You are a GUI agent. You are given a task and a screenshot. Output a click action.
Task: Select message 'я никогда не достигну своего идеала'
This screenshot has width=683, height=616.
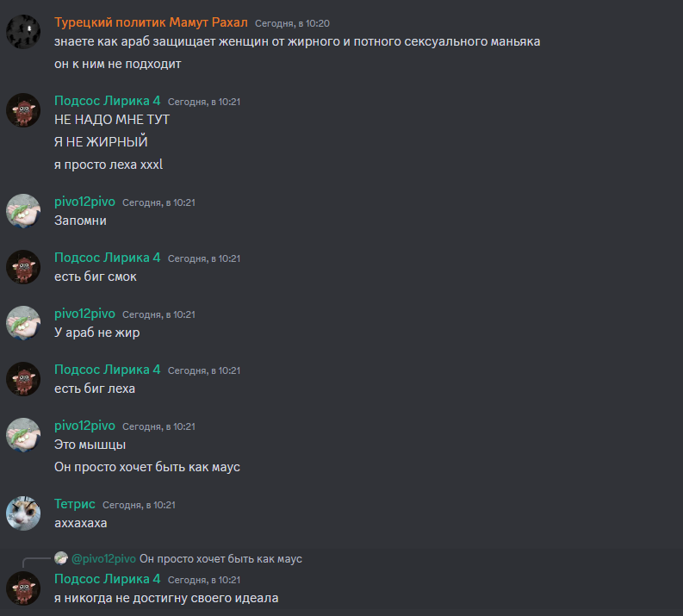pyautogui.click(x=166, y=598)
